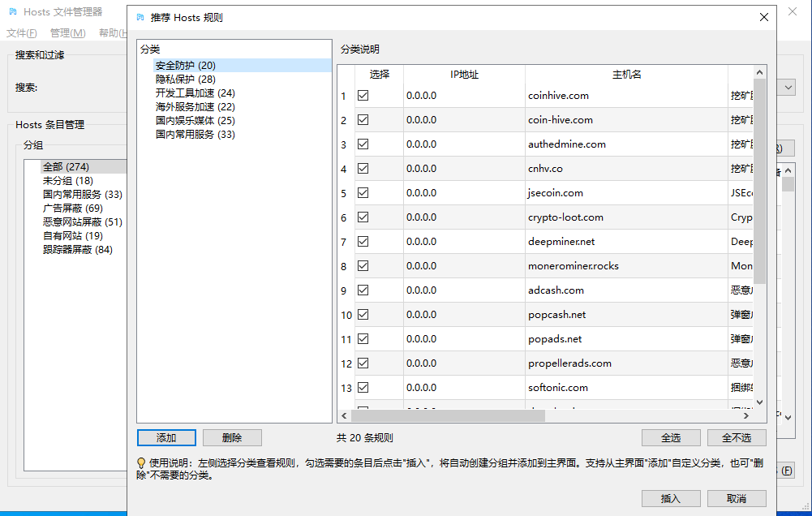Select 广告屏蔽 (69) group in main window
The height and width of the screenshot is (516, 812).
72,209
